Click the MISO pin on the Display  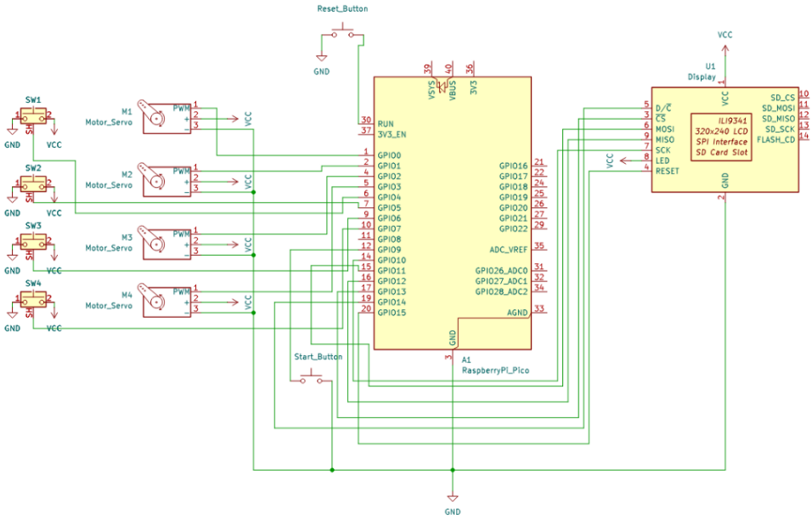click(x=665, y=140)
